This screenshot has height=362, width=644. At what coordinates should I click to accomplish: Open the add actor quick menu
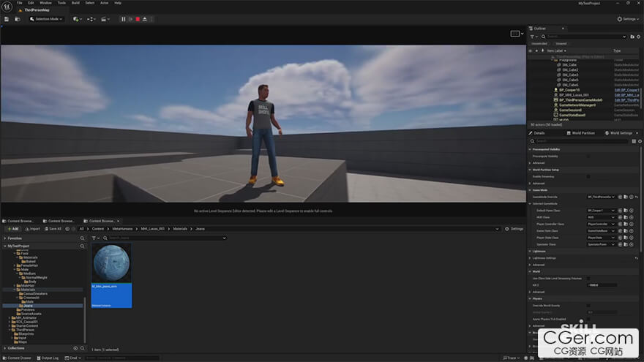pyautogui.click(x=77, y=19)
